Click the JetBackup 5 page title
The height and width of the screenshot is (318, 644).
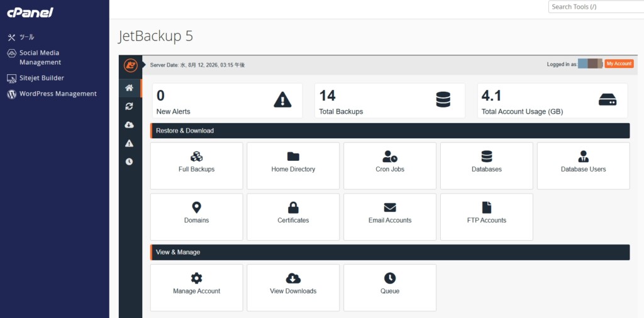[x=155, y=36]
